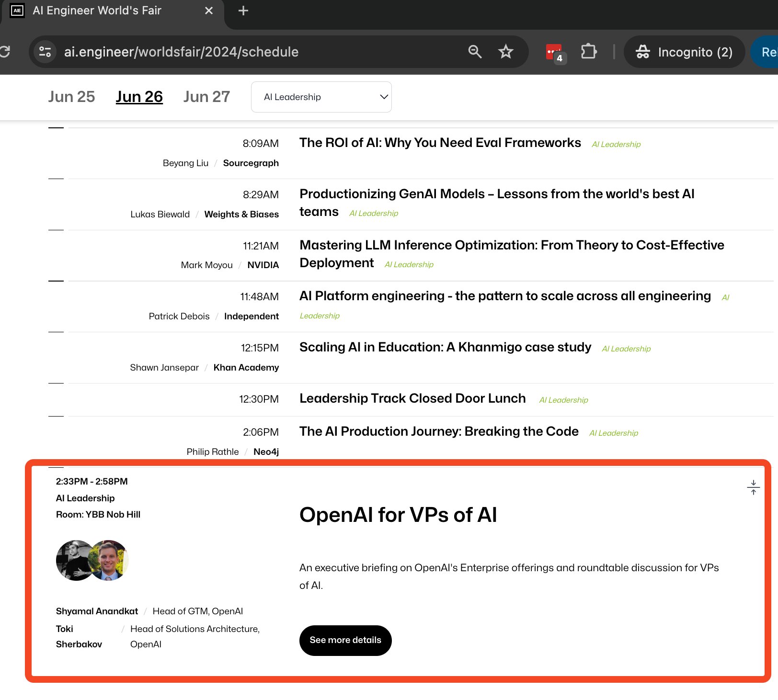Click the 12:30PM time label
The height and width of the screenshot is (700, 778).
[x=259, y=399]
